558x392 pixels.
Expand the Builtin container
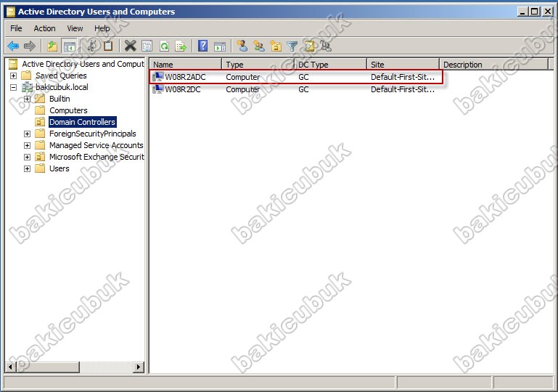pyautogui.click(x=27, y=99)
